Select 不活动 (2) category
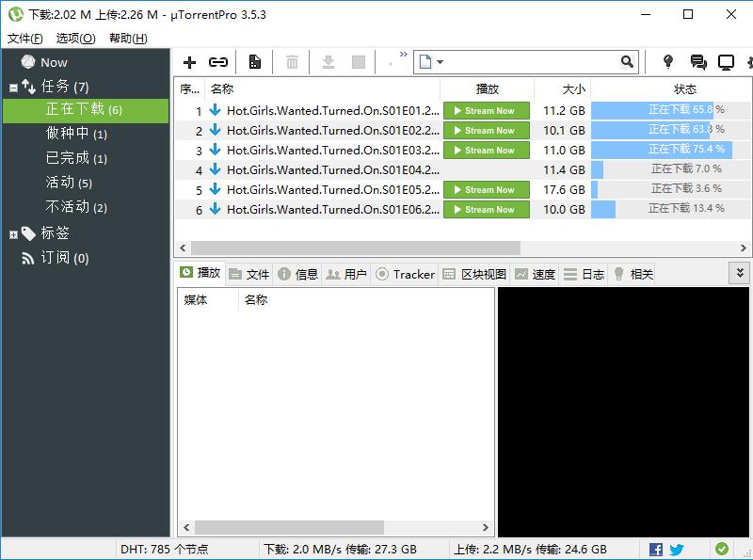This screenshot has width=753, height=560. pyautogui.click(x=76, y=207)
